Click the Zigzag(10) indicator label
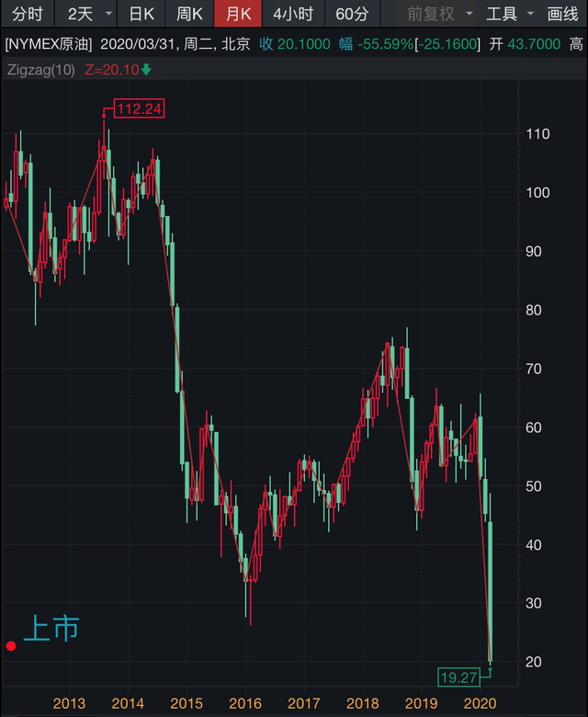The width and height of the screenshot is (588, 717). 40,70
